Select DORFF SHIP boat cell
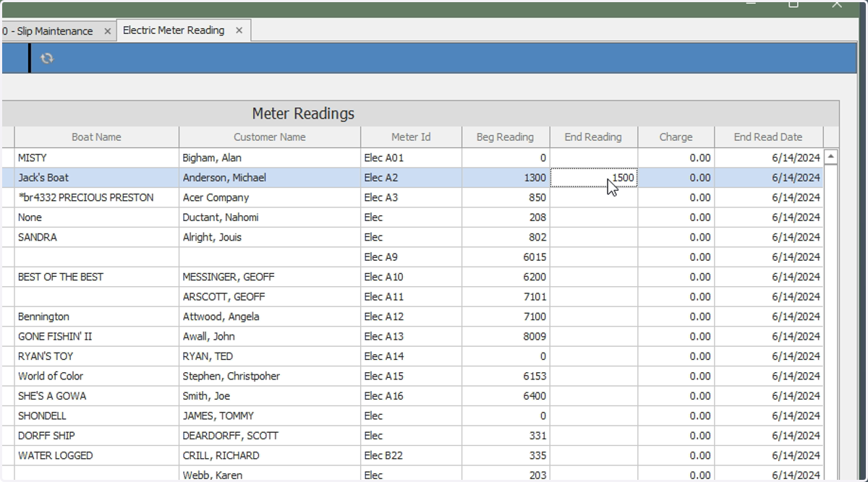The width and height of the screenshot is (868, 482). pos(96,436)
